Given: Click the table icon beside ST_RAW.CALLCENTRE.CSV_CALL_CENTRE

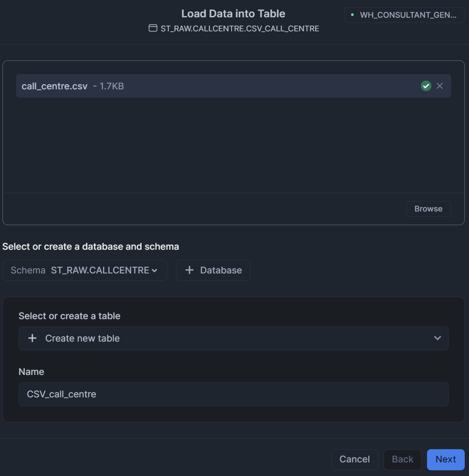Looking at the screenshot, I should pos(153,28).
